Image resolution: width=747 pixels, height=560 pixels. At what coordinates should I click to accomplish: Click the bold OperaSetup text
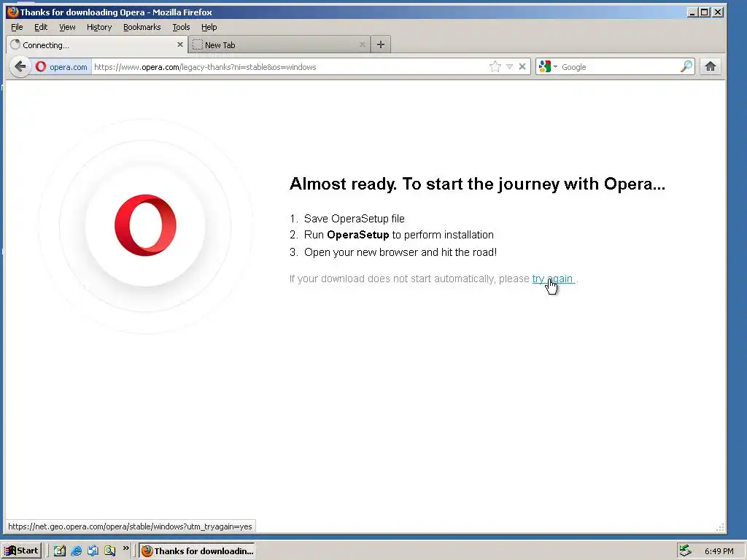point(357,235)
